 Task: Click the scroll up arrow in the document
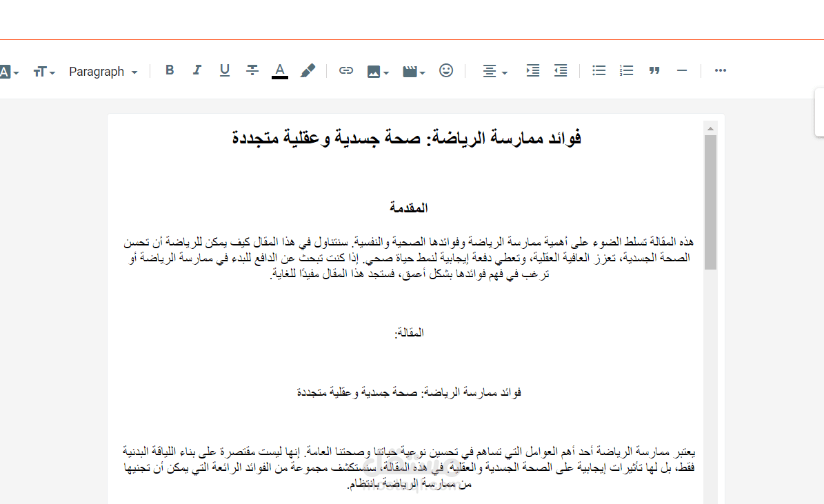[710, 129]
